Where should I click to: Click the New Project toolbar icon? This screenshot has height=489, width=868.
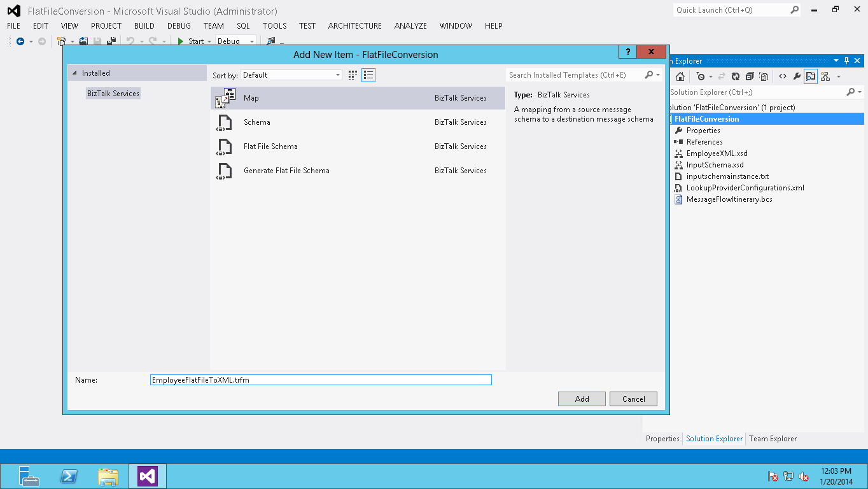point(62,41)
